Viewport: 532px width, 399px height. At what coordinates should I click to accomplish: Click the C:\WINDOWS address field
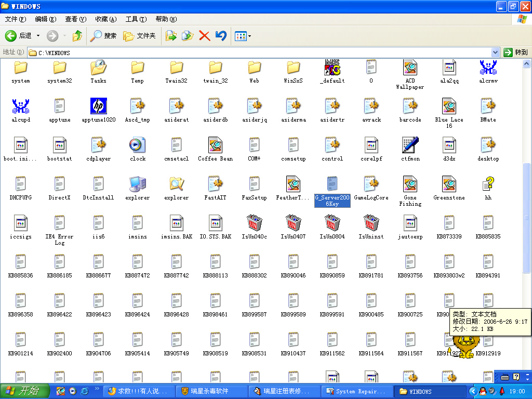(x=260, y=52)
